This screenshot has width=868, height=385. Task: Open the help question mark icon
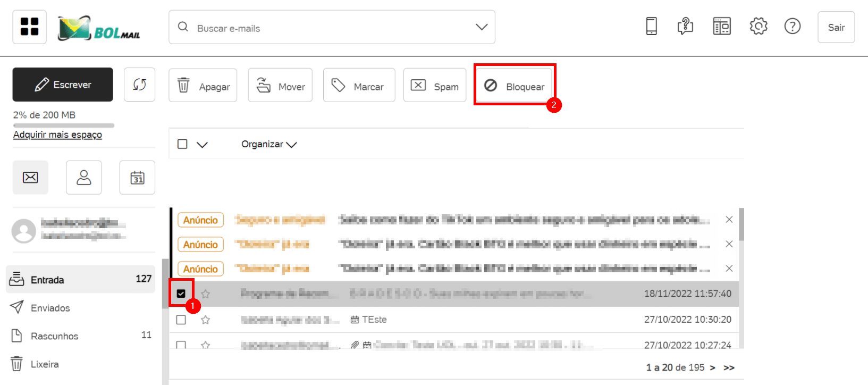pos(793,26)
